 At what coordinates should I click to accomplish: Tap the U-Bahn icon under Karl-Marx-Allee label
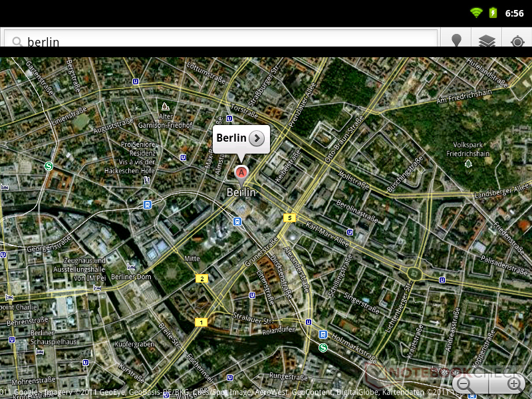[x=350, y=232]
